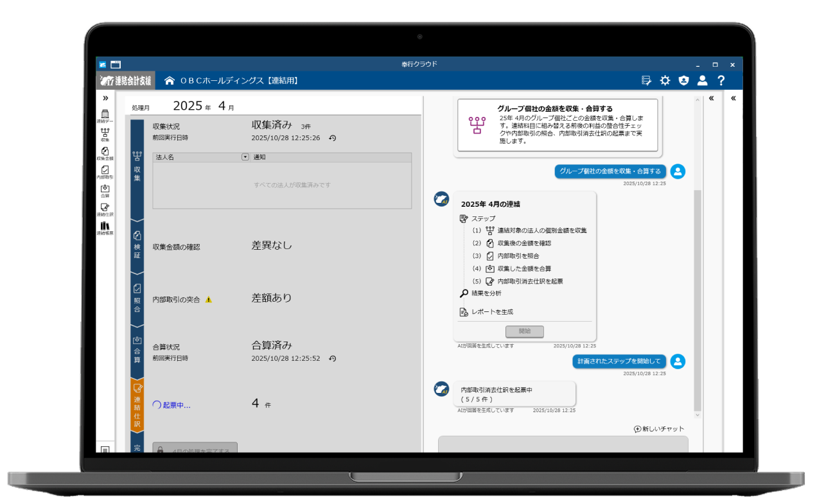Click the warning icon beside 内部取引の突合

click(x=208, y=299)
